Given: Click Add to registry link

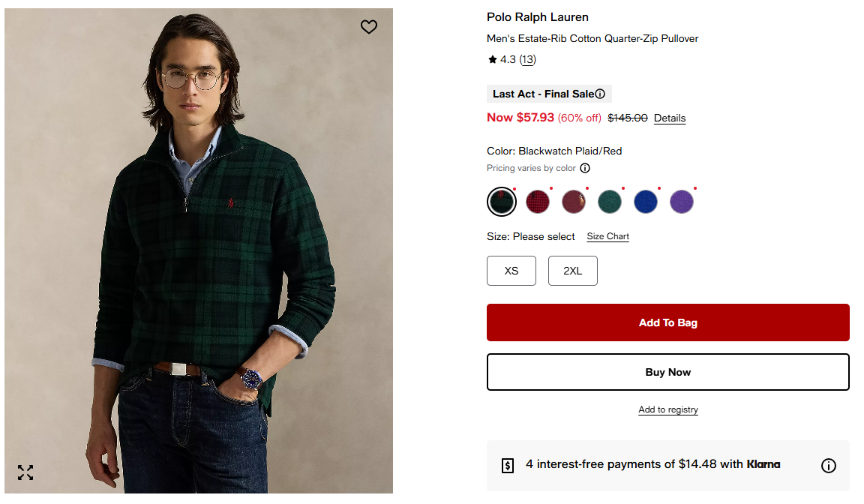Looking at the screenshot, I should coord(667,409).
